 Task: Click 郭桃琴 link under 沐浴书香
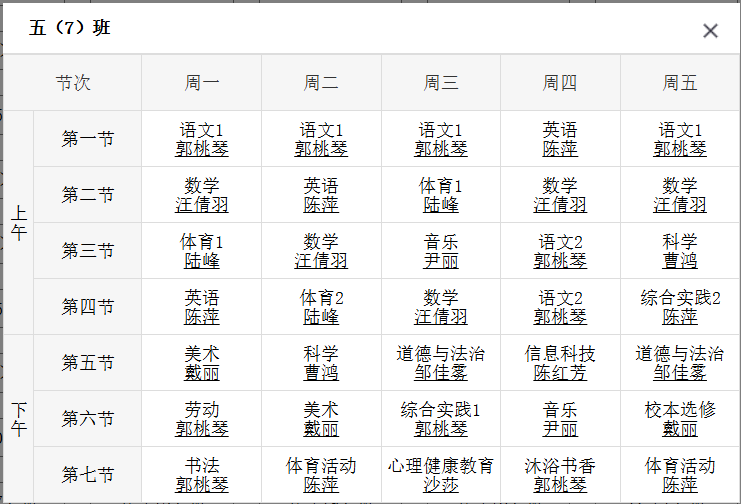[560, 485]
